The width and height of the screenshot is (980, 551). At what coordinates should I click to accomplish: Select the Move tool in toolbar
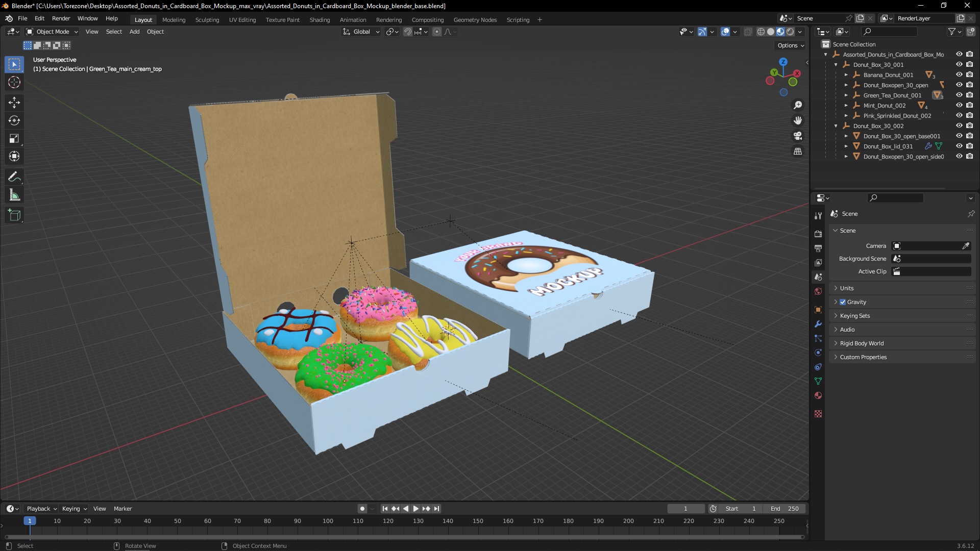coord(14,102)
